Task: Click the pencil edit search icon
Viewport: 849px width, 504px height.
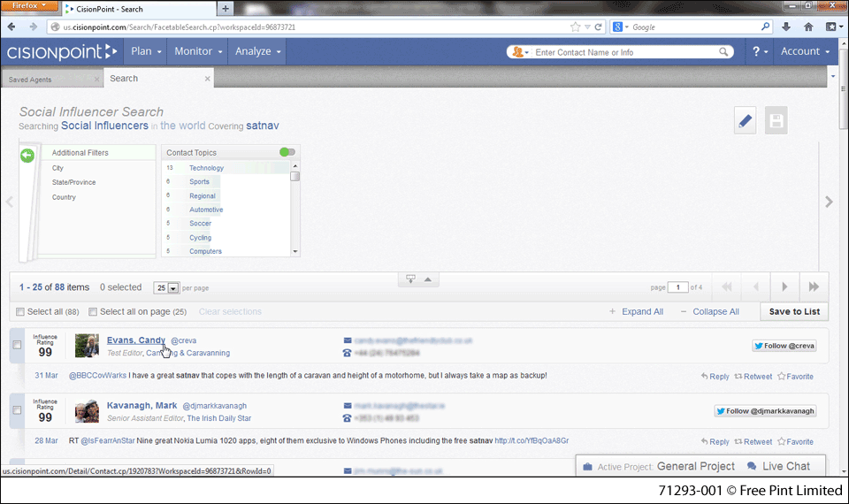Action: click(745, 121)
